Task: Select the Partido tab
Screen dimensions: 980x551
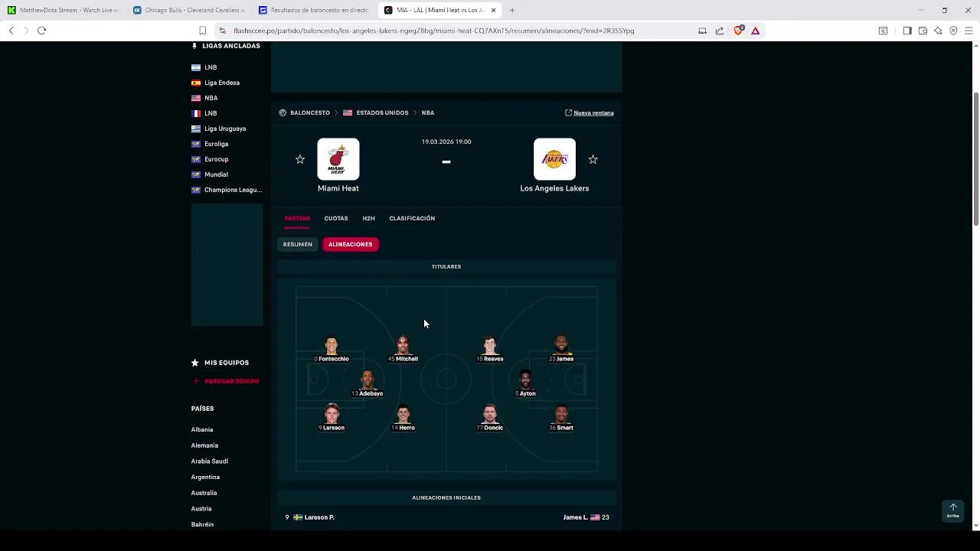Action: coord(297,218)
